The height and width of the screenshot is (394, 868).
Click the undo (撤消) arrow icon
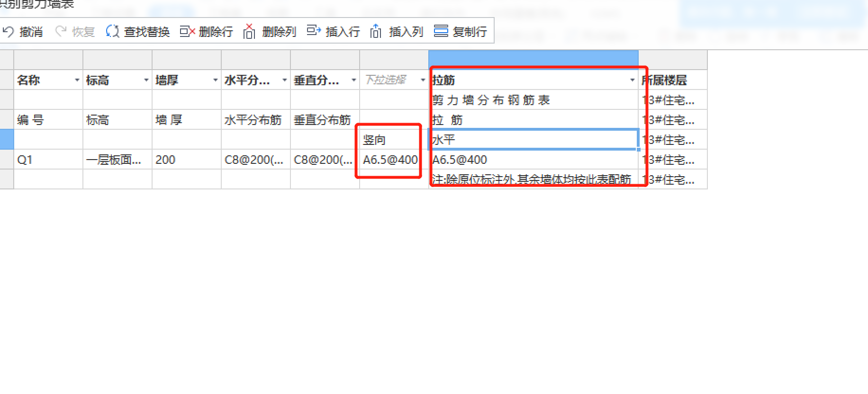click(8, 32)
